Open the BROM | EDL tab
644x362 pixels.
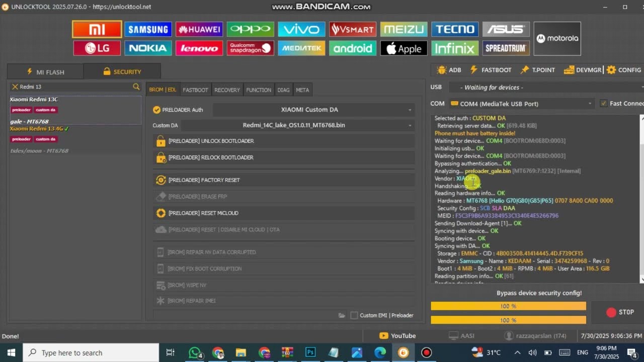click(x=163, y=90)
